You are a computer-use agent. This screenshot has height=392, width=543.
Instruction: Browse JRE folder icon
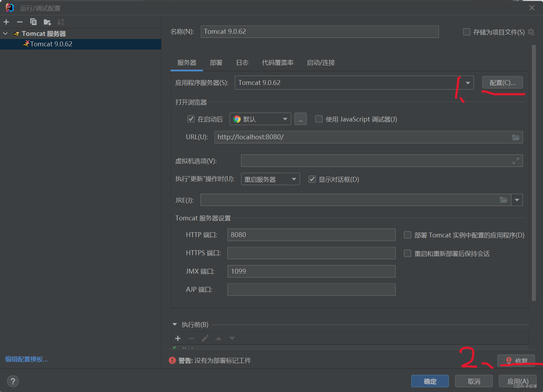(504, 200)
